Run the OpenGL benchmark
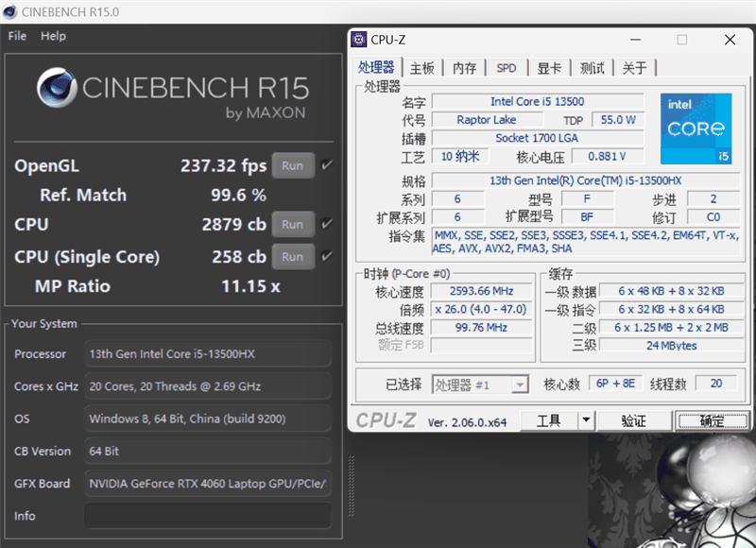 [292, 165]
